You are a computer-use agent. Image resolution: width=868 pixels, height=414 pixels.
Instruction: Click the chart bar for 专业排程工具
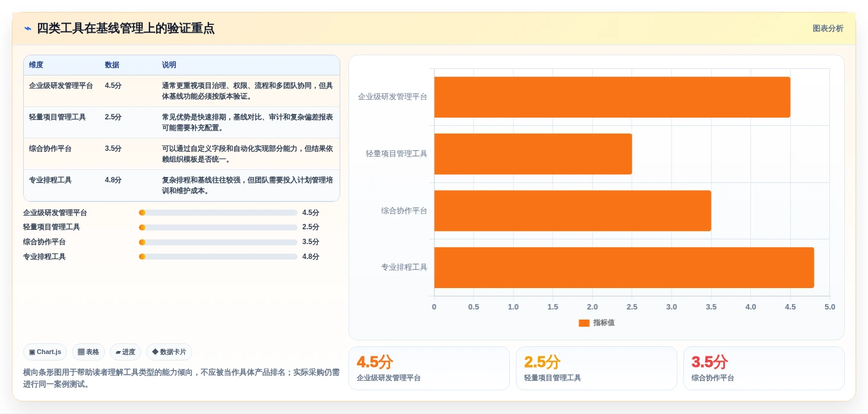[x=624, y=267]
